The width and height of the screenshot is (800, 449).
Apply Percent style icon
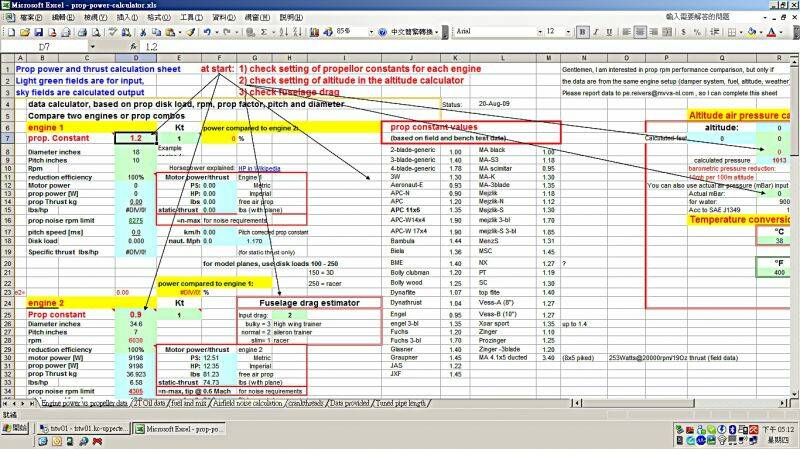[x=697, y=32]
